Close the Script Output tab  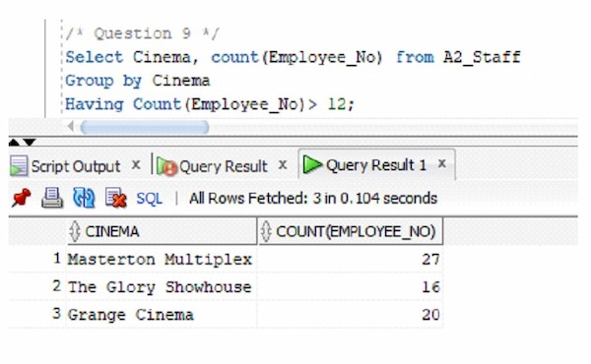(x=136, y=165)
